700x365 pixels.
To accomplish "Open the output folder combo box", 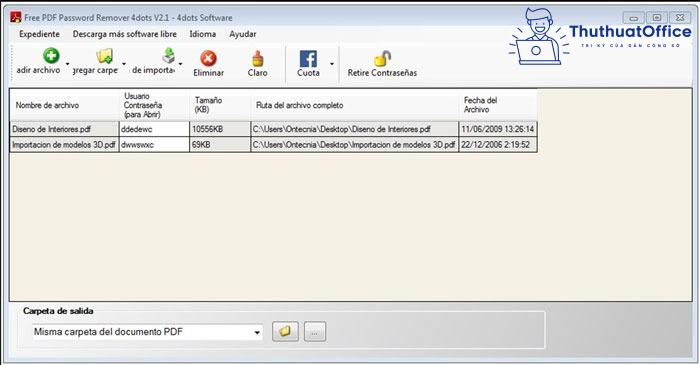I will click(148, 332).
